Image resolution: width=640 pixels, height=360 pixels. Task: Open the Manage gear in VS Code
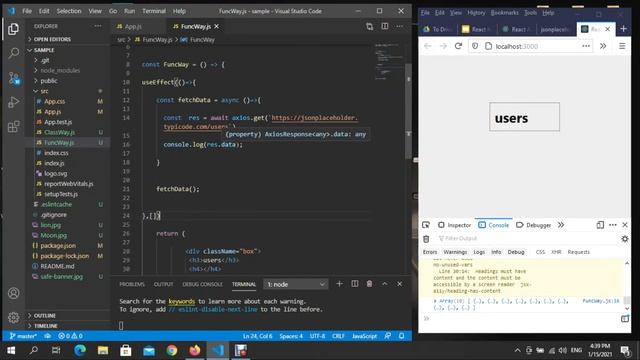click(x=13, y=317)
